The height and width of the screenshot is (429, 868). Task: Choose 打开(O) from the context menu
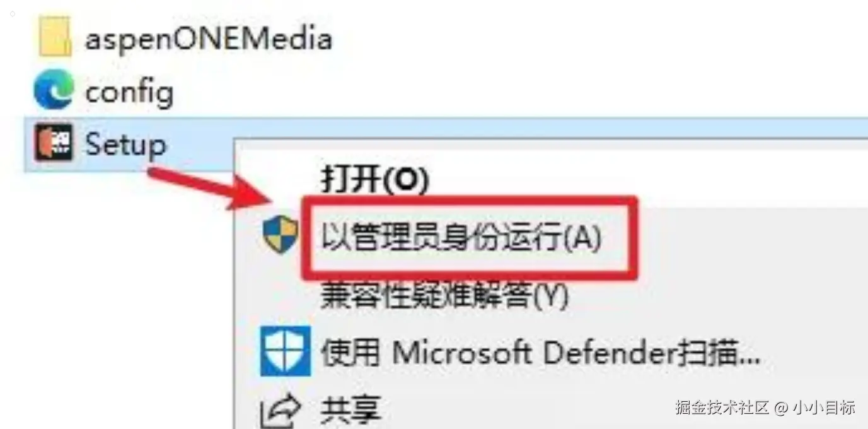pyautogui.click(x=375, y=180)
